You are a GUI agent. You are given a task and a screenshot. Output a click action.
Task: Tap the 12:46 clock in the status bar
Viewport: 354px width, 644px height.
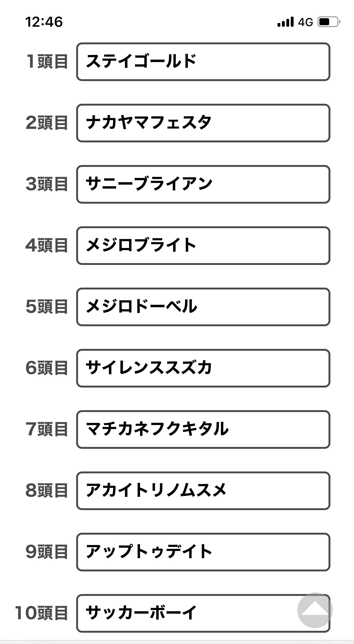[x=44, y=22]
